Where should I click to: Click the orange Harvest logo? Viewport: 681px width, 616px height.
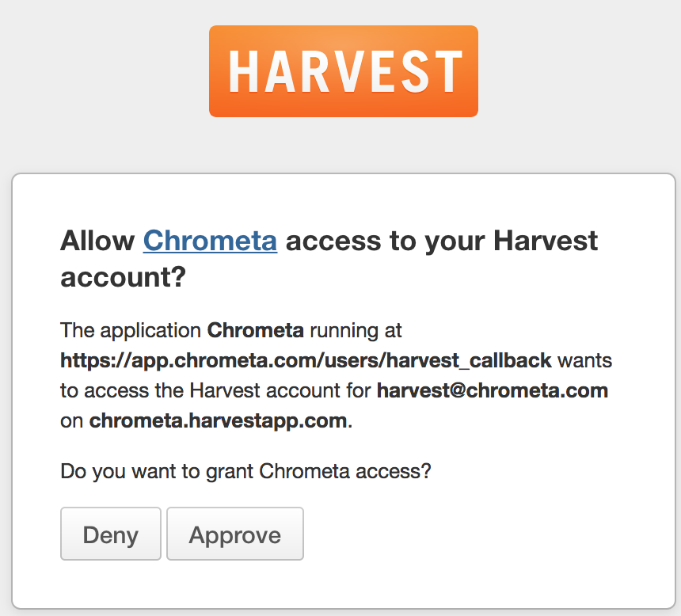click(343, 71)
